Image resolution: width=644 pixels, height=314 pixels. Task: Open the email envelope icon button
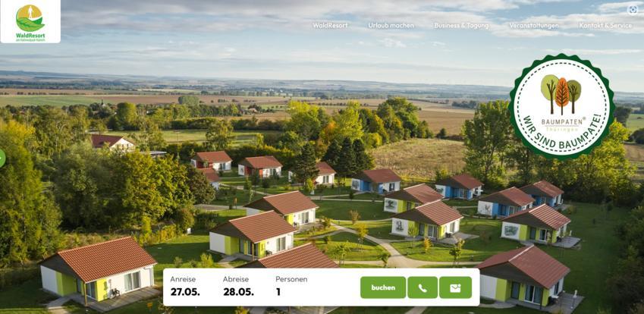[455, 287]
